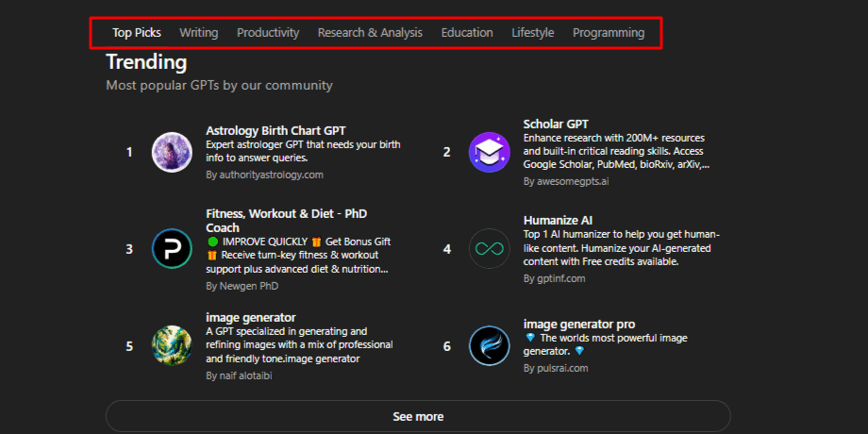This screenshot has height=434, width=868.
Task: Click the image generator description by naif alotaibi
Action: point(299,344)
